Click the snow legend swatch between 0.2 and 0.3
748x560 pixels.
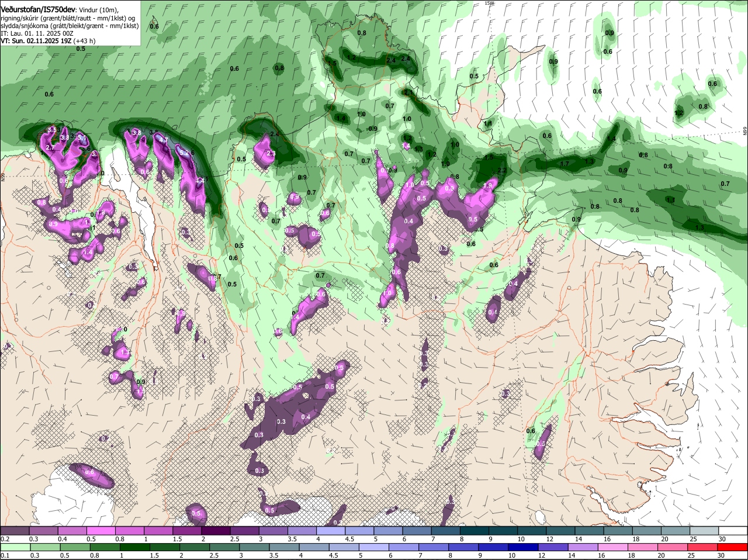[x=15, y=530]
